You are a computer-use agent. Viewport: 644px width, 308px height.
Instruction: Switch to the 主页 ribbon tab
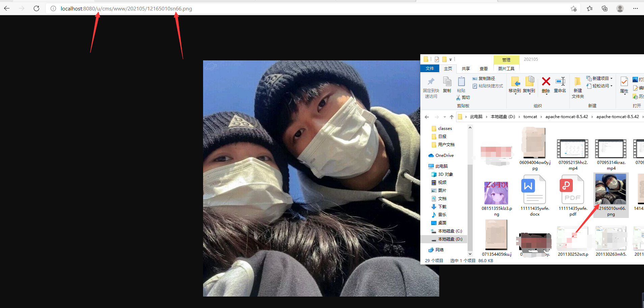[x=448, y=68]
